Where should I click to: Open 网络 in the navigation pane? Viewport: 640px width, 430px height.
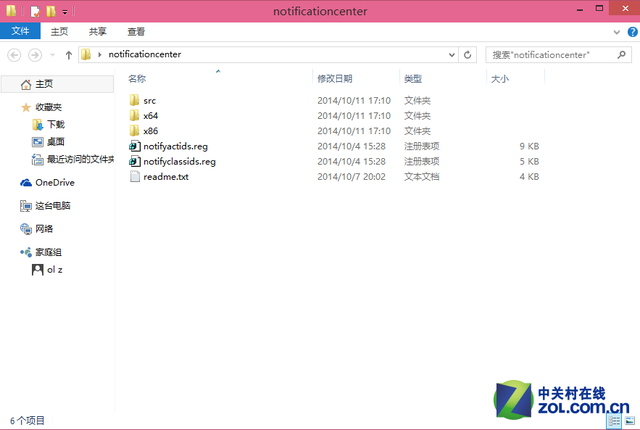pyautogui.click(x=44, y=228)
